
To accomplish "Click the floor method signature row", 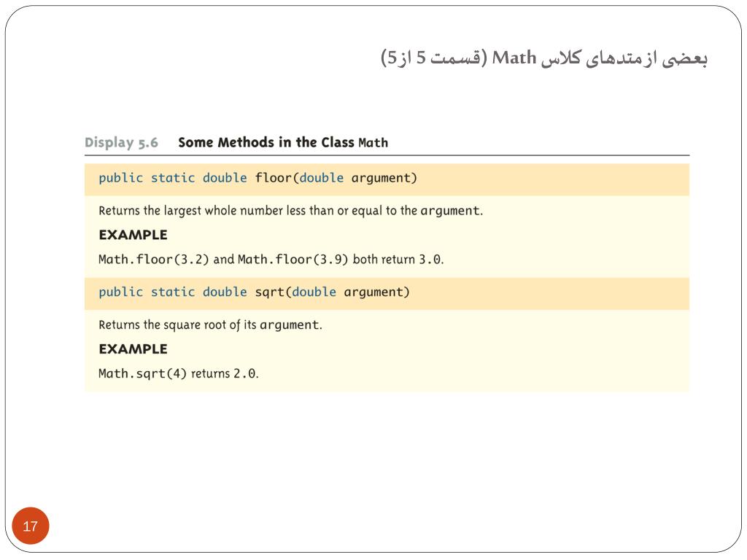I will tap(387, 179).
